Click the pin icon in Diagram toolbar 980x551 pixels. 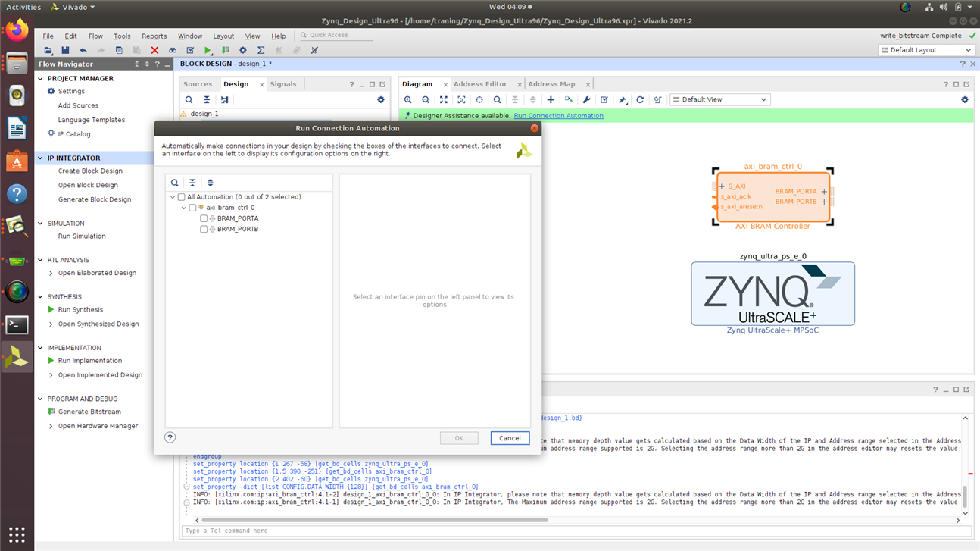[623, 99]
